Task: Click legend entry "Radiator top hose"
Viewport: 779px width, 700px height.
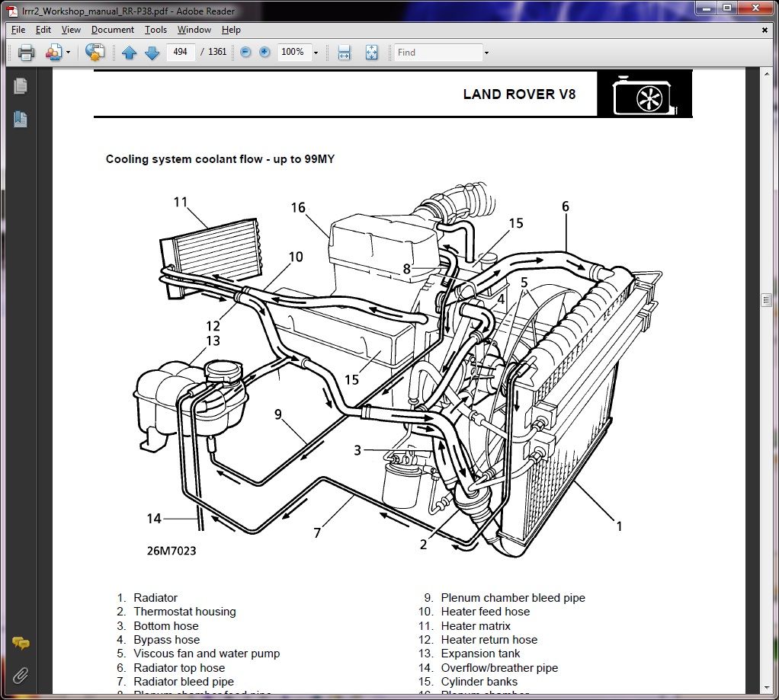Action: point(179,668)
